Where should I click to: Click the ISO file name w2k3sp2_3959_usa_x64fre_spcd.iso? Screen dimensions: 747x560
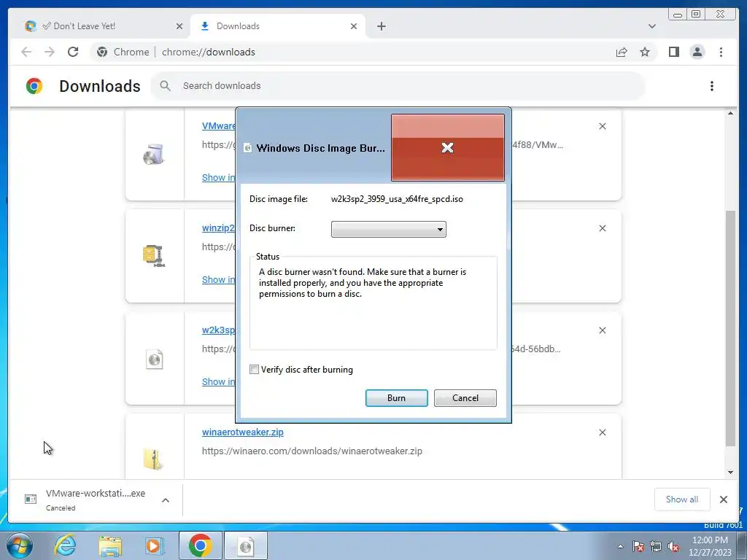(x=397, y=199)
